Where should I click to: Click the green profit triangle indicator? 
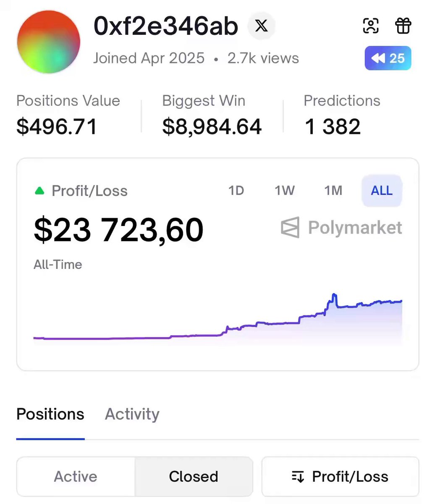click(x=39, y=191)
